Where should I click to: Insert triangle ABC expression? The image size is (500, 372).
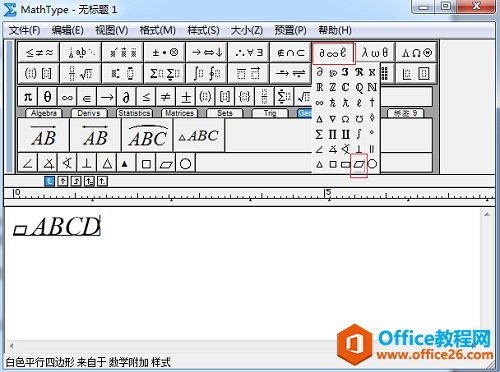coord(199,135)
